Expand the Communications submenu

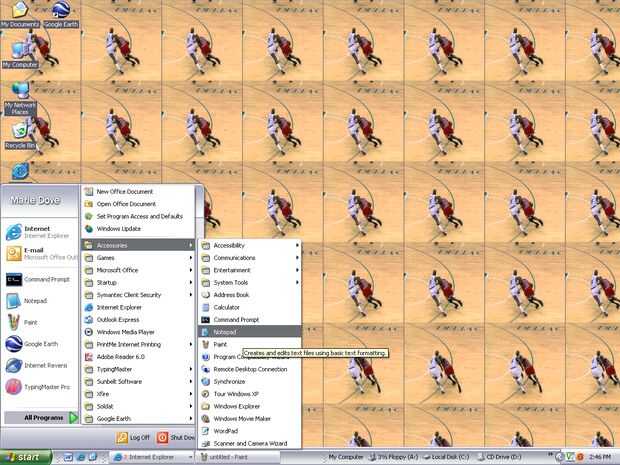pos(250,258)
